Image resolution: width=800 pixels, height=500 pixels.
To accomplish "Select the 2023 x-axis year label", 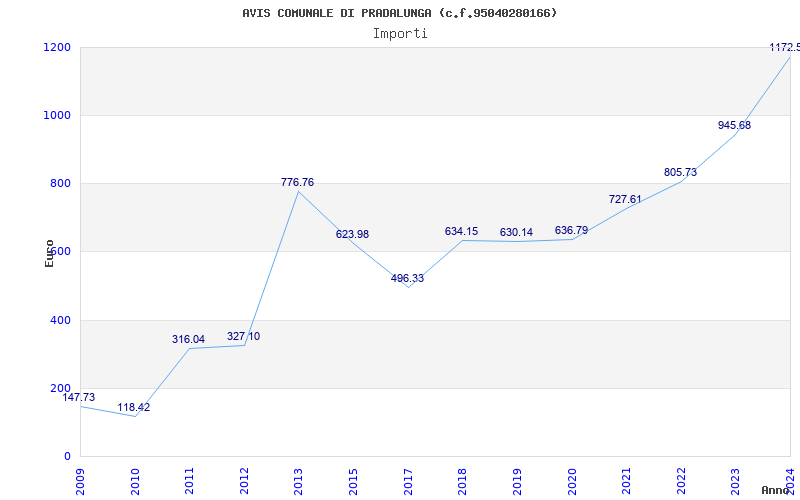I will point(735,477).
